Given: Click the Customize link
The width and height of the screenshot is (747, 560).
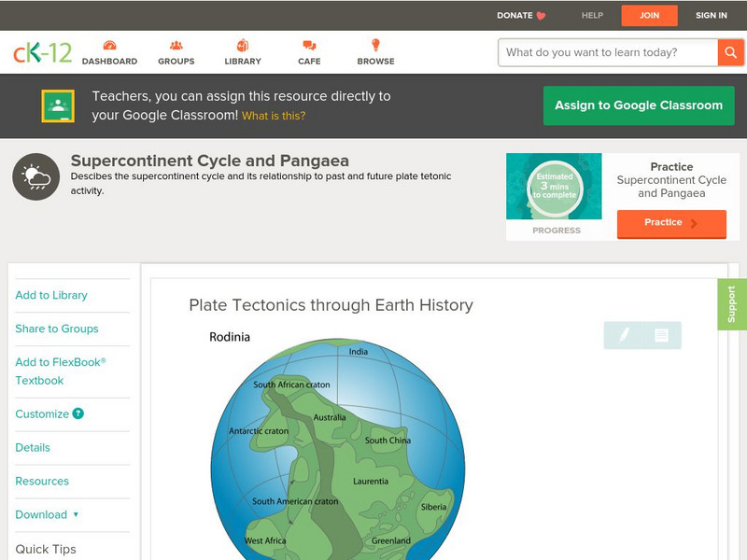Looking at the screenshot, I should 42,413.
